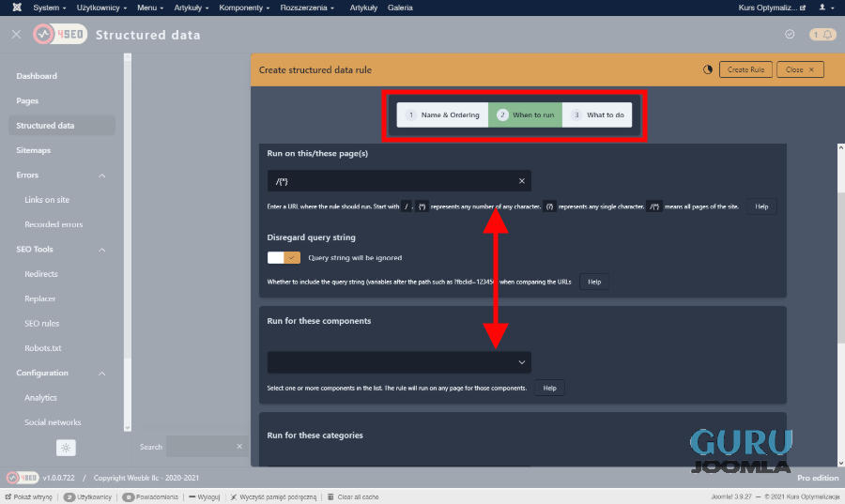Close 4SEO panel with X icon
The image size is (845, 504).
coord(16,35)
